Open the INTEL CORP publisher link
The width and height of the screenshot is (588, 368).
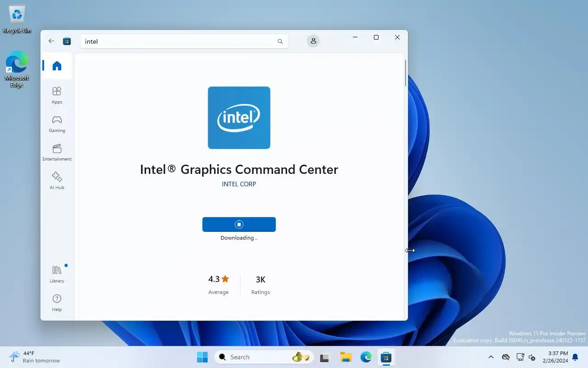coord(239,184)
